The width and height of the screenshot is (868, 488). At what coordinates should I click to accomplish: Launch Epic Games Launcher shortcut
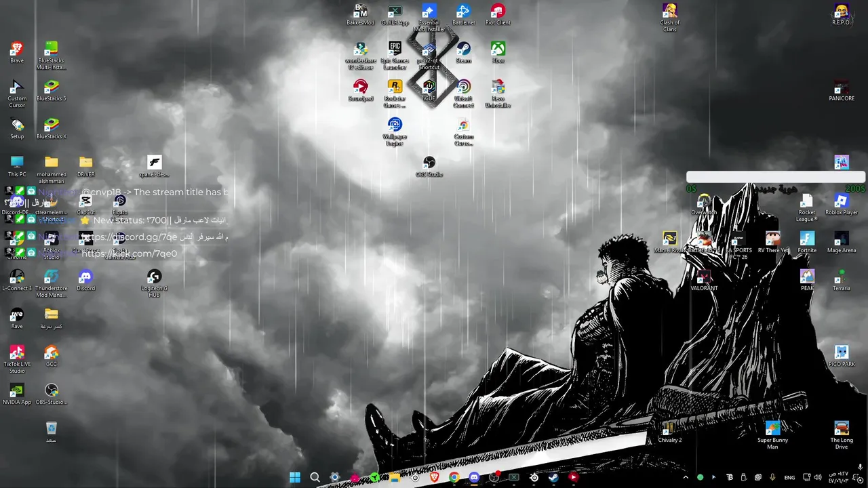[x=395, y=55]
